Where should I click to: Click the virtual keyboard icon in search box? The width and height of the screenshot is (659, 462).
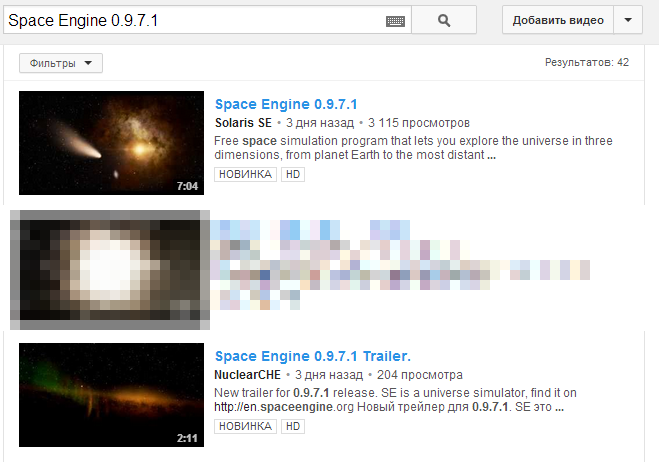[395, 21]
